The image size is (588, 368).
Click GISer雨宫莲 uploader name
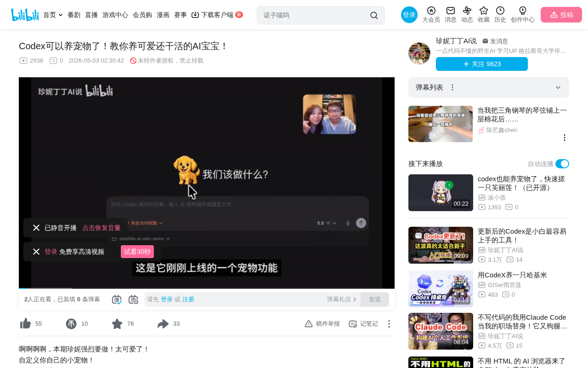click(504, 285)
